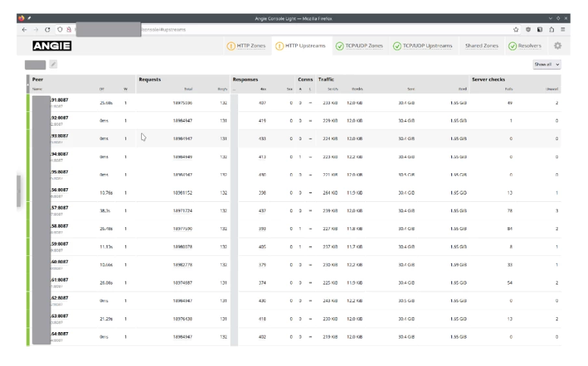The height and width of the screenshot is (366, 588).
Task: Click the warning icon on HTTP Zones
Action: 231,46
